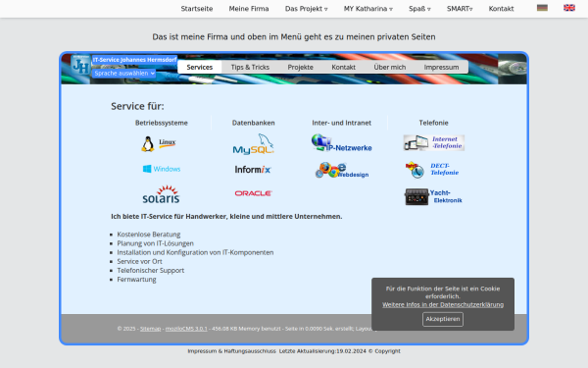Expand the Das Projekt menu
Image resolution: width=588 pixels, height=368 pixels.
point(307,9)
